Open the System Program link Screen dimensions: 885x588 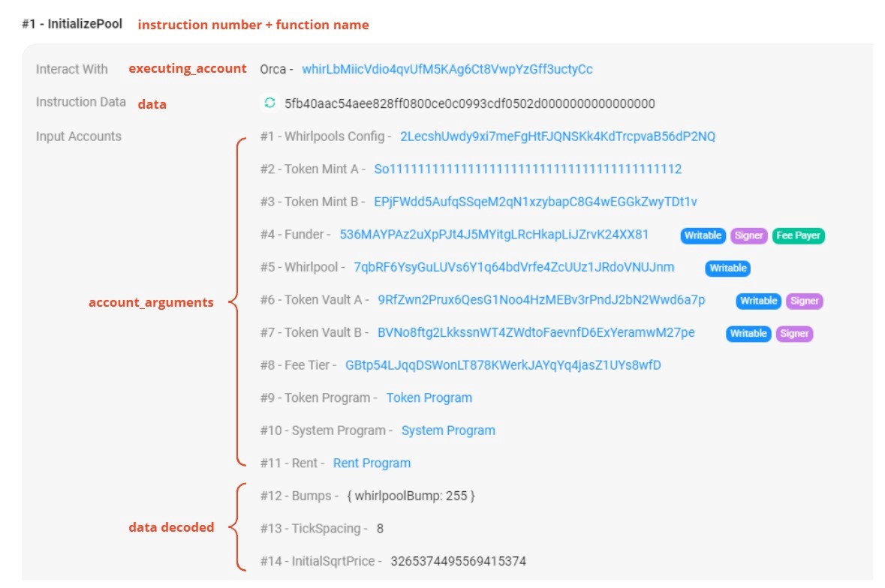448,430
